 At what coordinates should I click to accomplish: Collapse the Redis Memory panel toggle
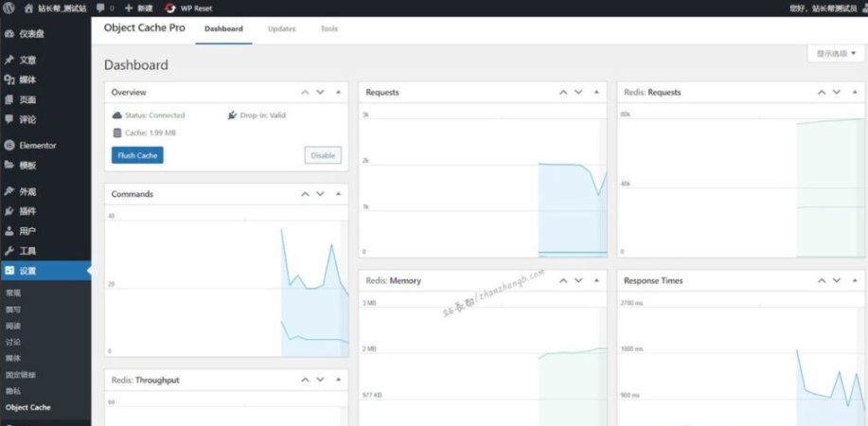pyautogui.click(x=596, y=281)
